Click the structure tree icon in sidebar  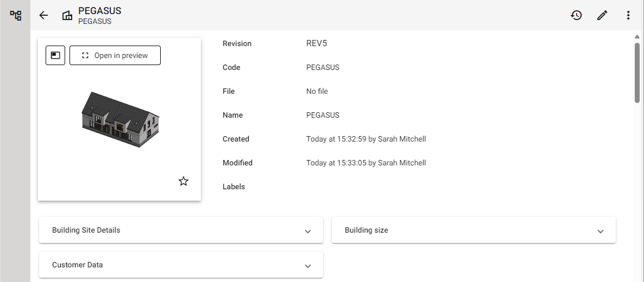[16, 15]
